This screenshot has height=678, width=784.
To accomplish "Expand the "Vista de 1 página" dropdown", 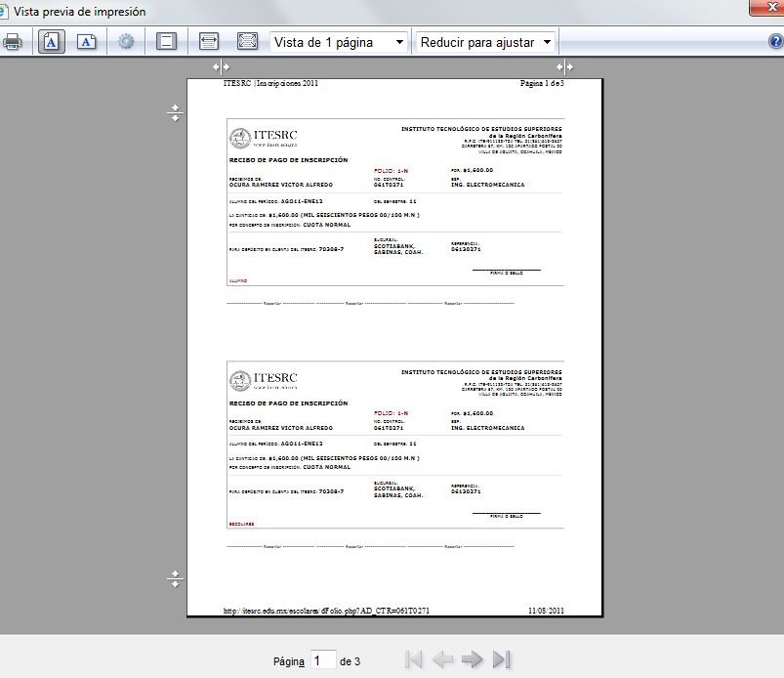I will [339, 42].
